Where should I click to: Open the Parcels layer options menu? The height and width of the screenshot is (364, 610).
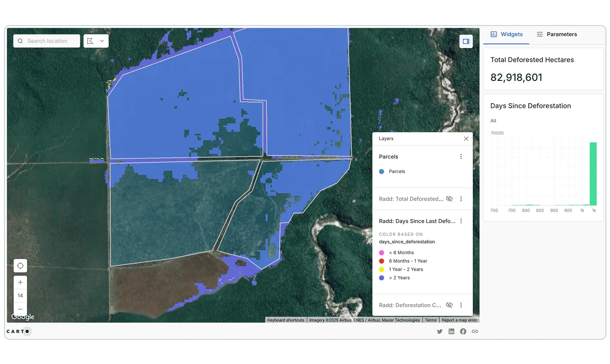461,157
